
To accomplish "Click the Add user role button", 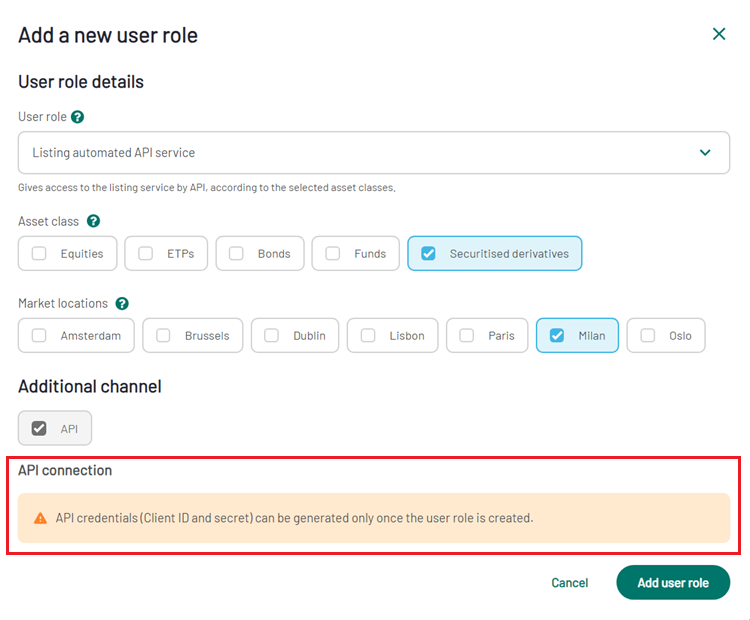I will click(672, 583).
